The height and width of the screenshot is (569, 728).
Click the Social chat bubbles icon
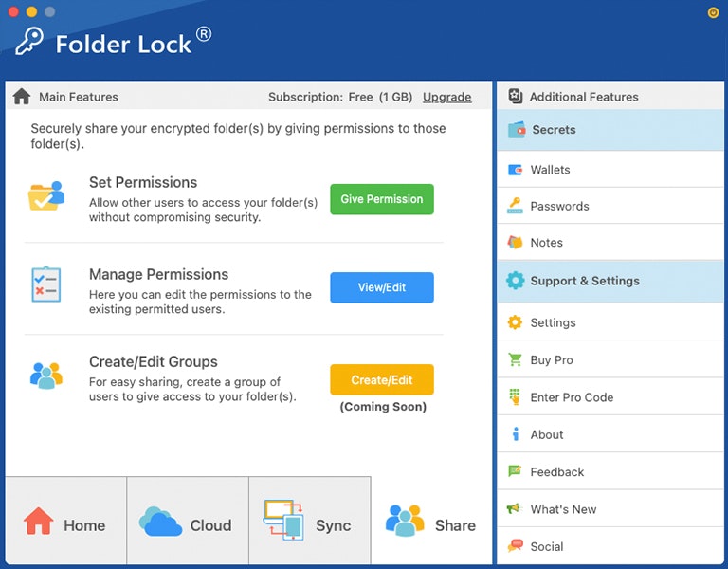pos(515,546)
